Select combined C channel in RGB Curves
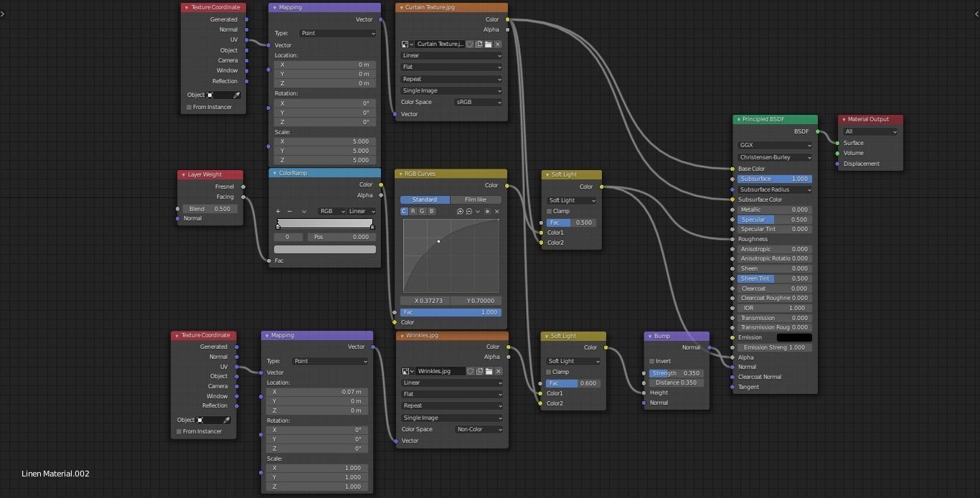This screenshot has width=980, height=498. [404, 212]
